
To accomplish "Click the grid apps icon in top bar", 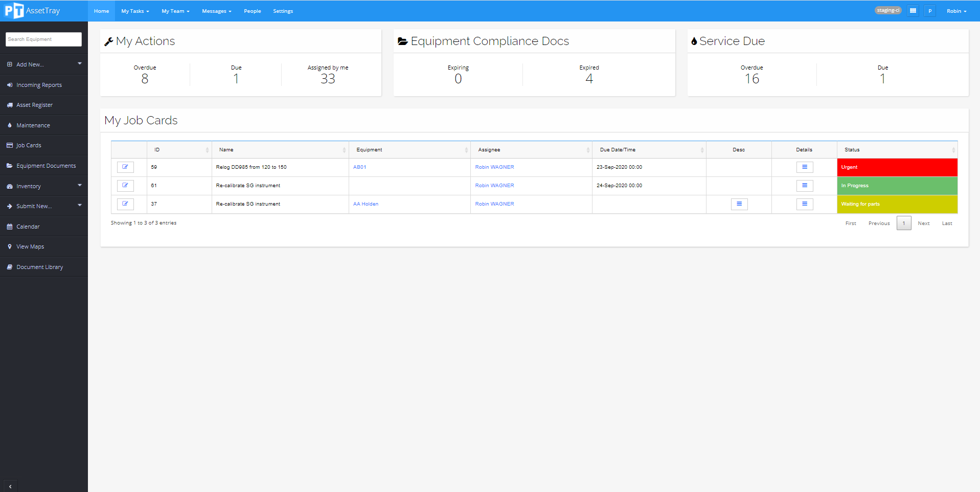I will (913, 11).
